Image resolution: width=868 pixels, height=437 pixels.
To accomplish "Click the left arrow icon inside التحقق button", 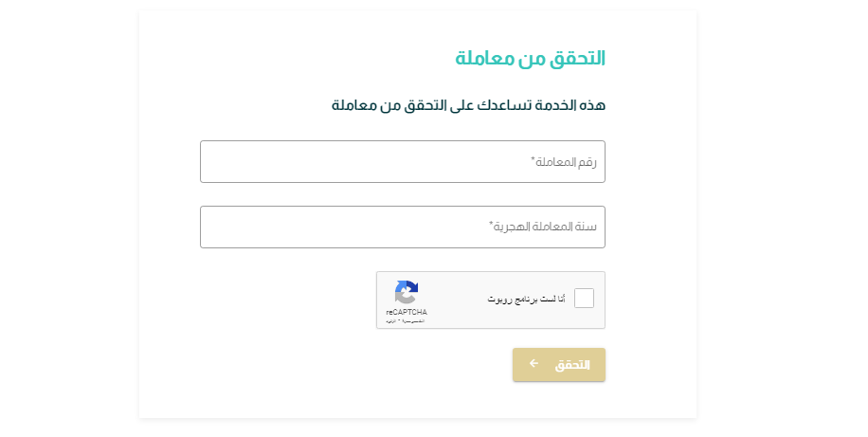I will (533, 363).
